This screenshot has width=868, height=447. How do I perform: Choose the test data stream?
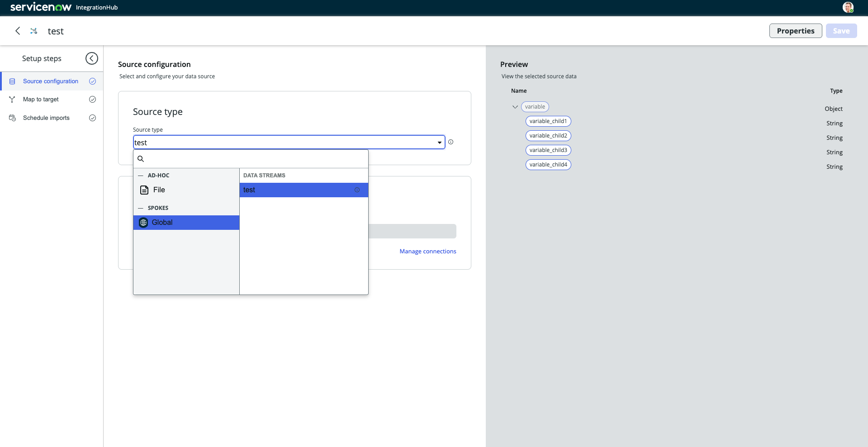click(x=304, y=190)
